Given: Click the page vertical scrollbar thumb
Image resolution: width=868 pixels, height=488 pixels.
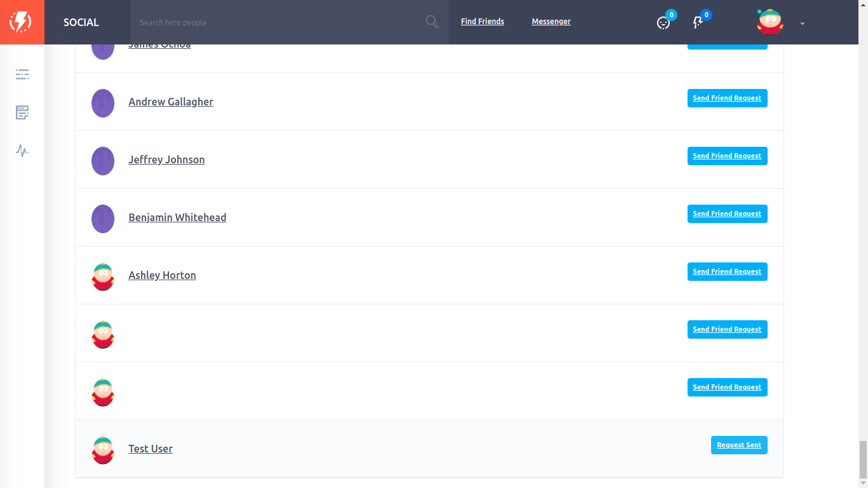Looking at the screenshot, I should click(x=863, y=460).
